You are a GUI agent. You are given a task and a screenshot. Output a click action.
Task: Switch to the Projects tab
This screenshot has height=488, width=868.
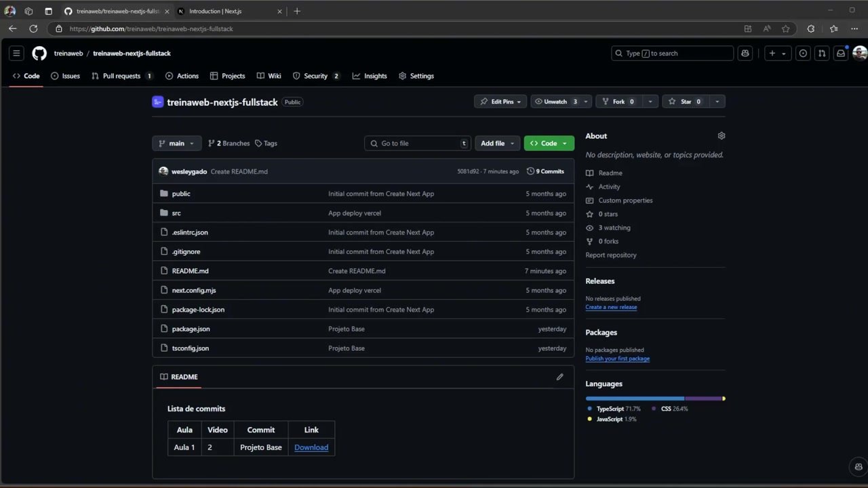(x=227, y=76)
